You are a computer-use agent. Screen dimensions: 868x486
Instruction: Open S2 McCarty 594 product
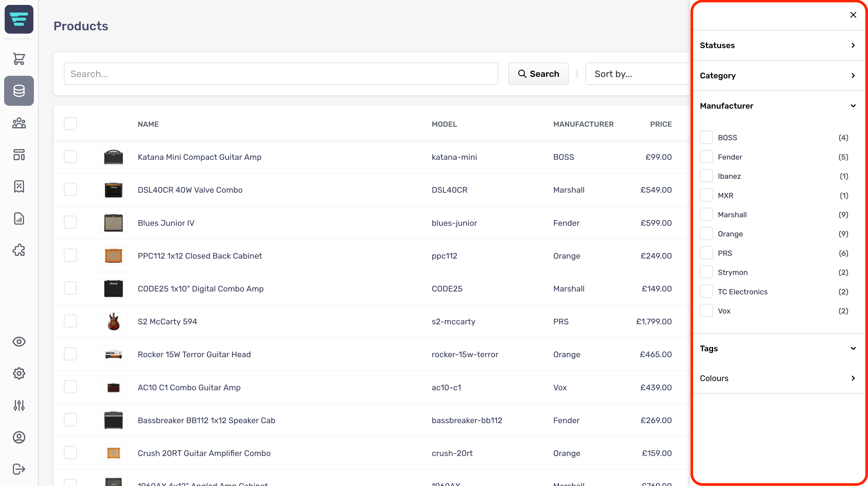(x=167, y=321)
